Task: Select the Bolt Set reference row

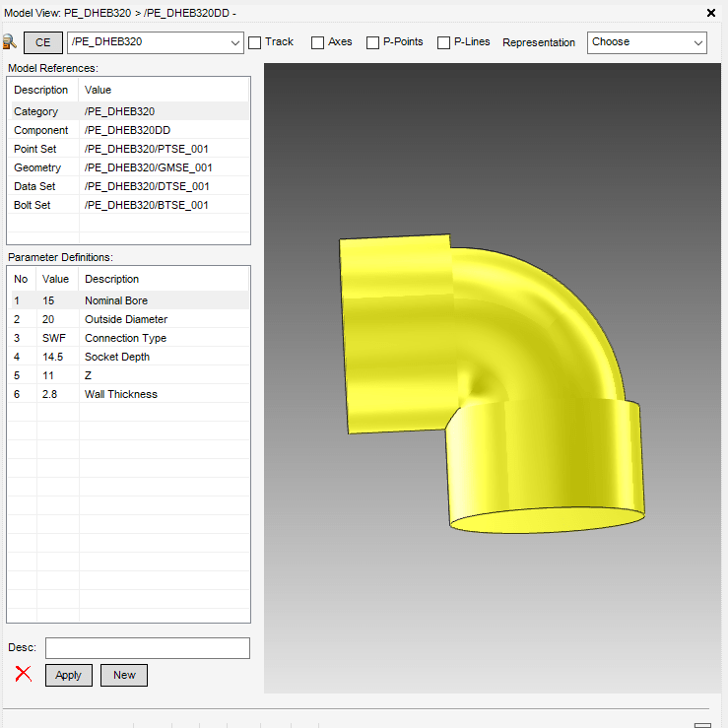Action: tap(128, 205)
